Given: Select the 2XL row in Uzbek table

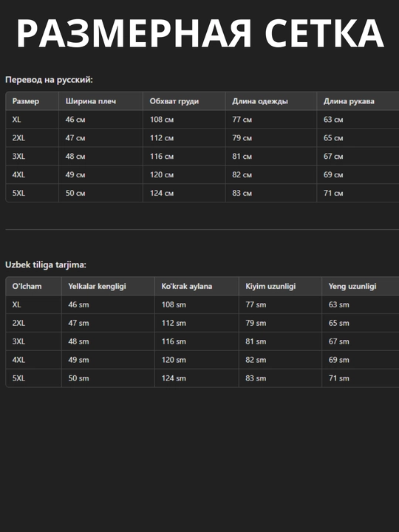Looking at the screenshot, I should (x=202, y=323).
